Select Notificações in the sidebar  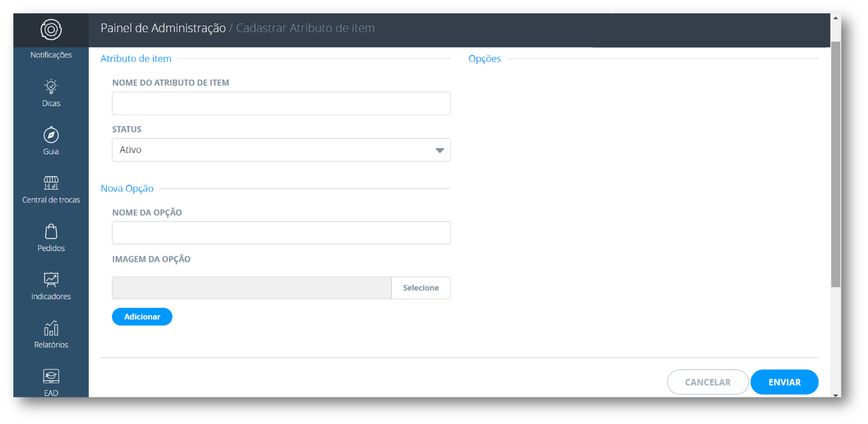(x=51, y=55)
